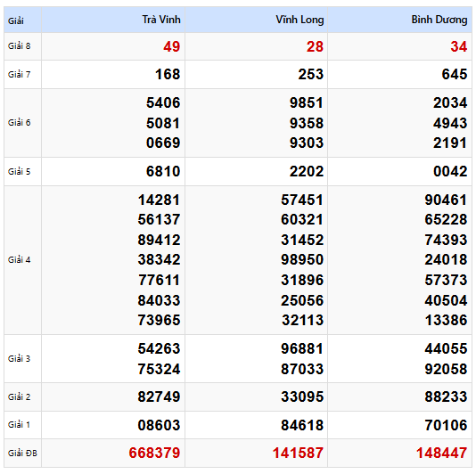Click Giải 2 number 33095
The height and width of the screenshot is (474, 476).
click(302, 396)
